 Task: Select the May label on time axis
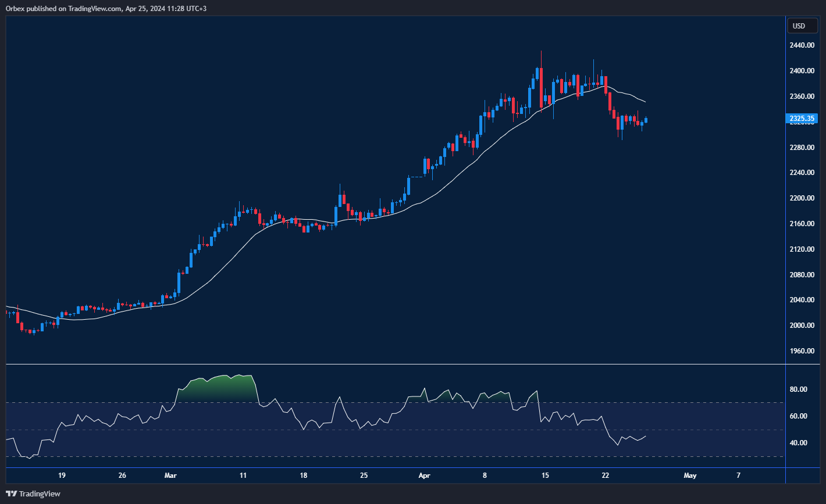690,476
